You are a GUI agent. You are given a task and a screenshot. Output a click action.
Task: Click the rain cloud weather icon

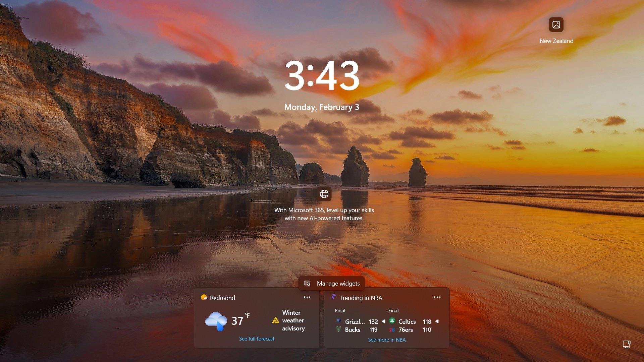(x=216, y=321)
